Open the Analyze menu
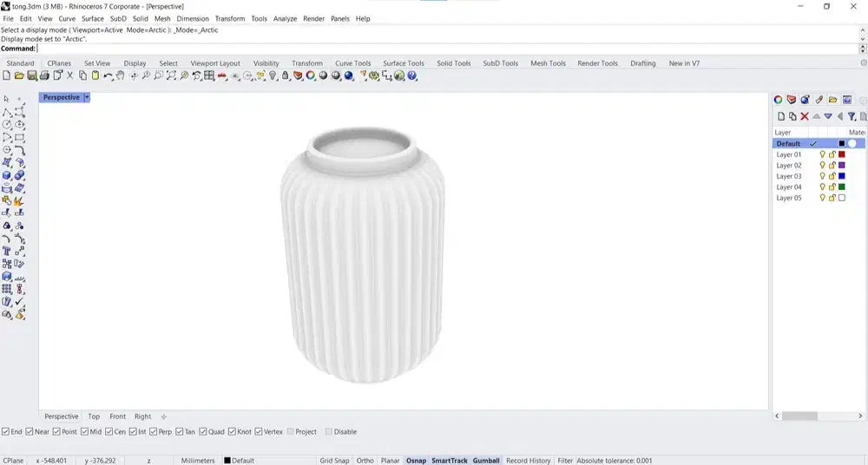This screenshot has width=868, height=465. [285, 18]
